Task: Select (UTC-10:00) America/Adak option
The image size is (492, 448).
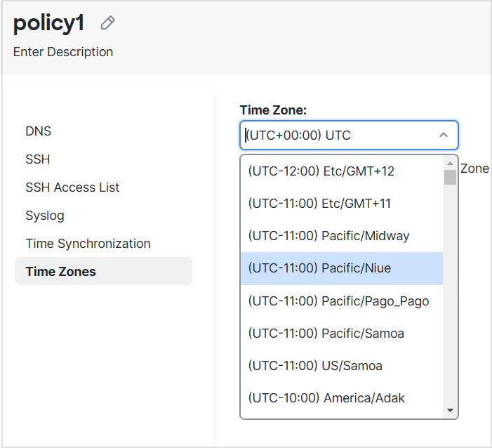Action: [x=326, y=397]
